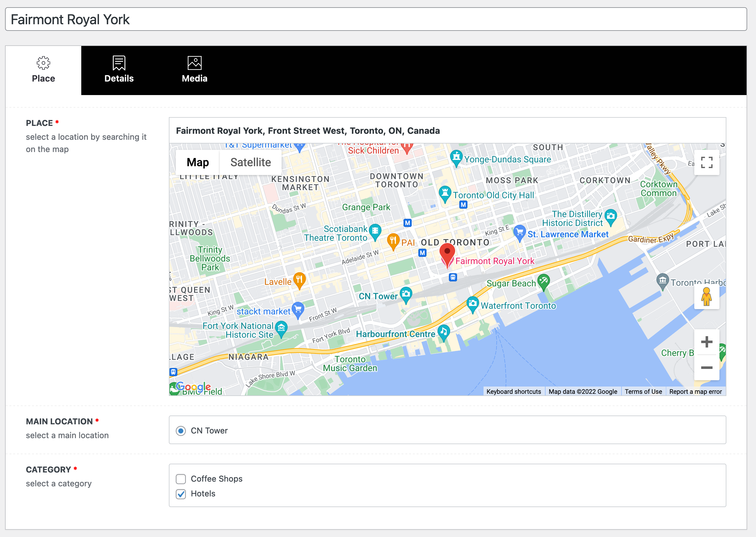Open the Terms of Use link
Viewport: 756px width, 537px height.
coord(643,392)
